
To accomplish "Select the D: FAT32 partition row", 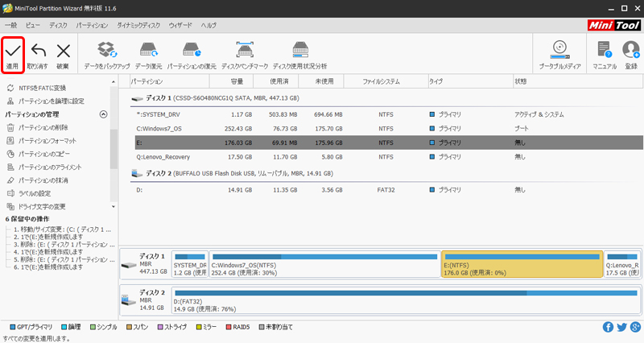I will pyautogui.click(x=389, y=190).
